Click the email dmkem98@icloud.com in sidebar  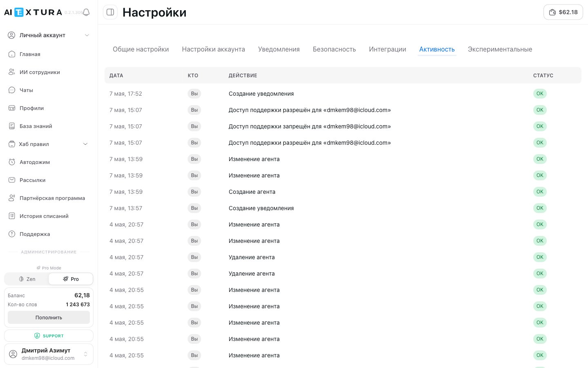pos(48,358)
